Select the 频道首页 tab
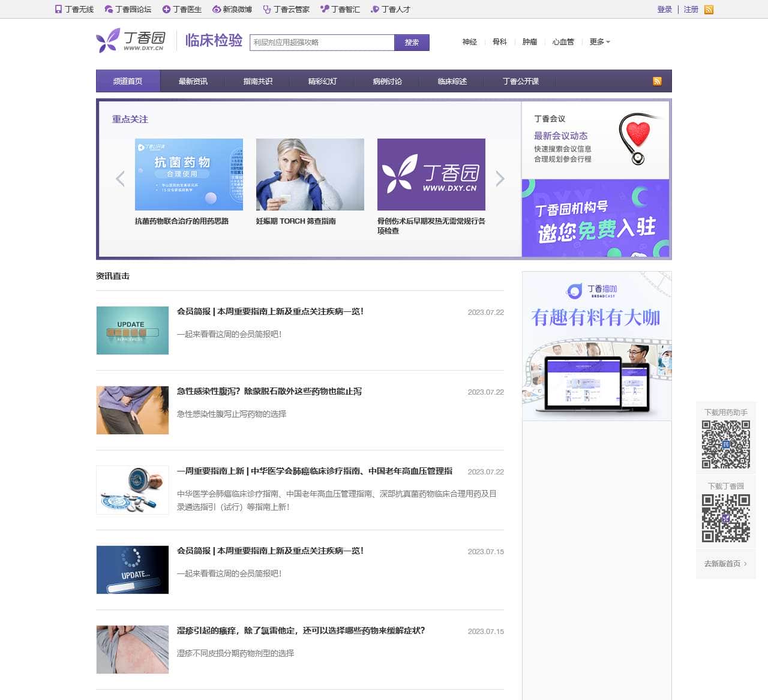The height and width of the screenshot is (700, 768). 128,81
